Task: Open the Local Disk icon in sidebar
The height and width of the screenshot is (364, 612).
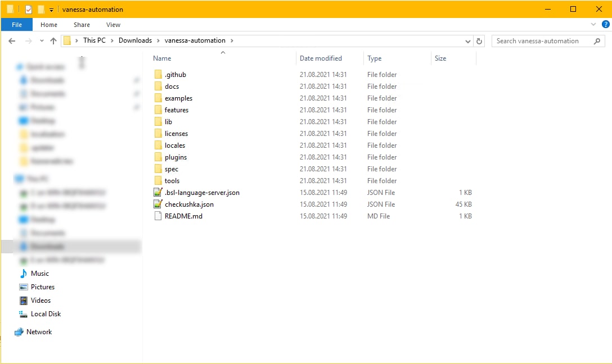Action: pyautogui.click(x=23, y=314)
